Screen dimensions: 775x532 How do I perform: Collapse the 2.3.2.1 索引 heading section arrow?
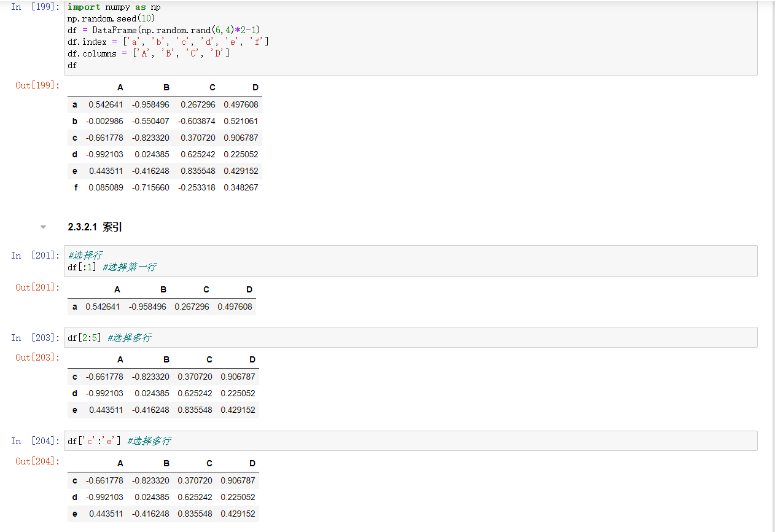(43, 227)
